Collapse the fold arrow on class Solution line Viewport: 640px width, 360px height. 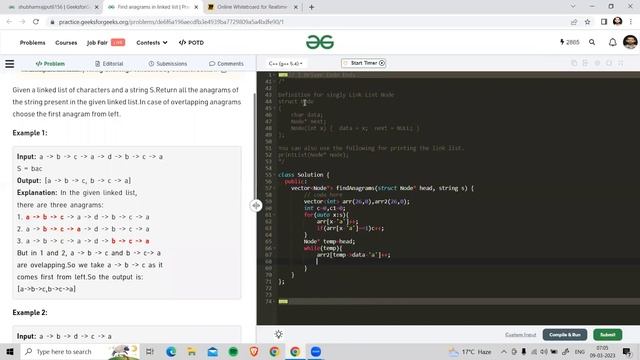pyautogui.click(x=274, y=175)
